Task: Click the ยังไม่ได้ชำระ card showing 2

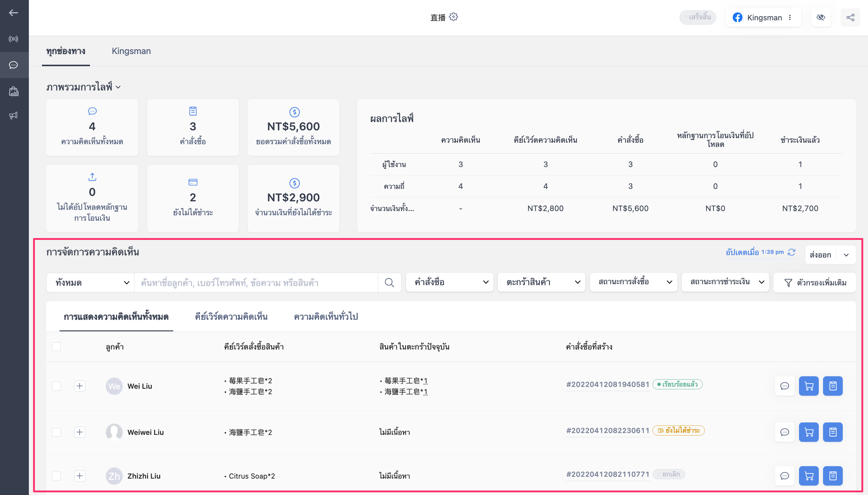Action: point(193,199)
